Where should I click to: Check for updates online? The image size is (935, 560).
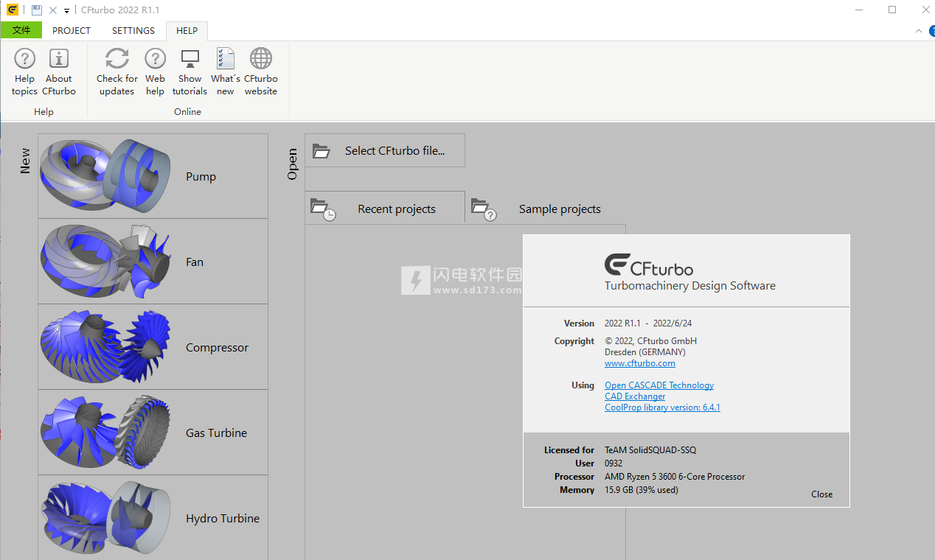(x=117, y=72)
